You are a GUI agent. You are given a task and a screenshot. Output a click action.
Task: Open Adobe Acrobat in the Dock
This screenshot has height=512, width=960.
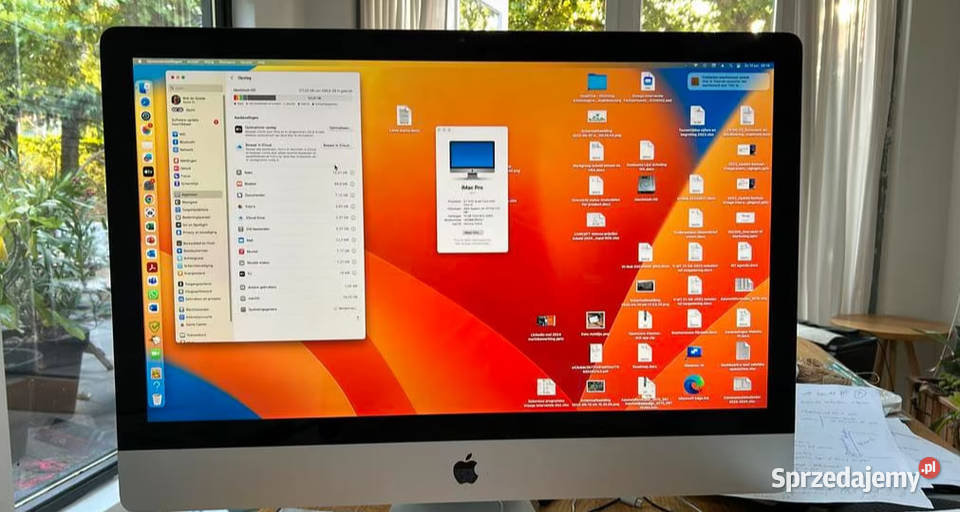[152, 268]
